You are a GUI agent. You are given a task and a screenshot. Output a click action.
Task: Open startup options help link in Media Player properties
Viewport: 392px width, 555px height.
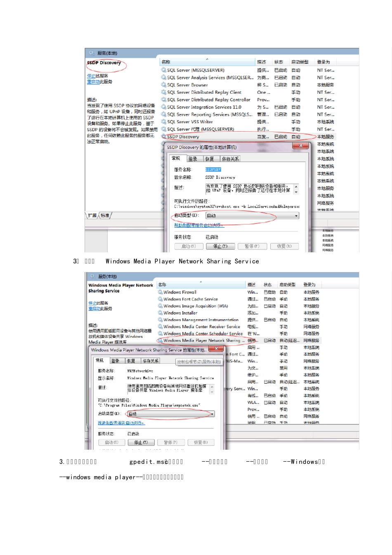coord(121,423)
